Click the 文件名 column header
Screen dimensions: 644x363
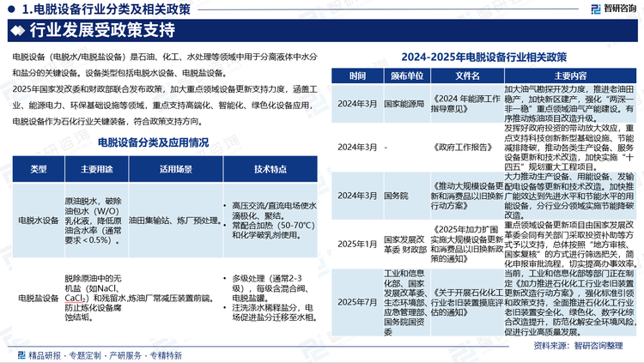coord(467,76)
